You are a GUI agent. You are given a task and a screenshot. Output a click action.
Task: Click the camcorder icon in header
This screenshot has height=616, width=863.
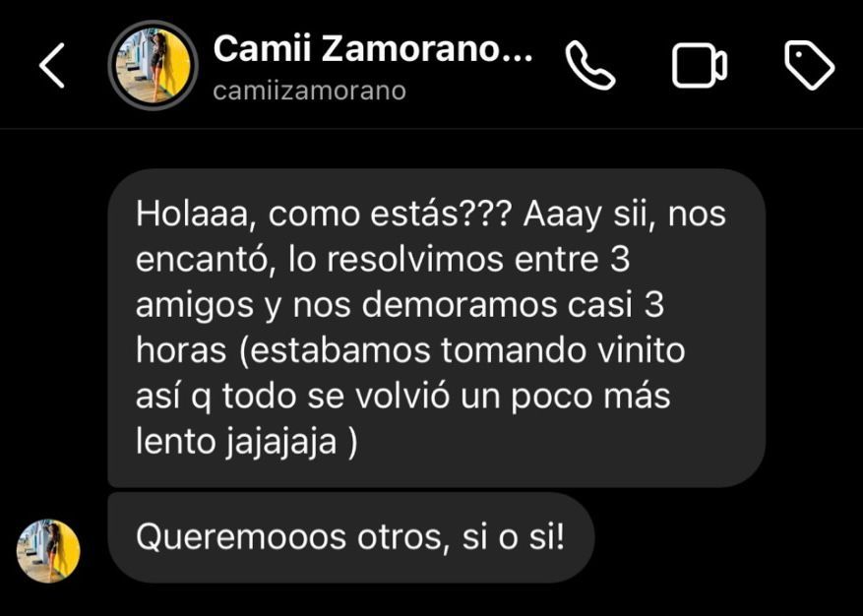coord(699,67)
